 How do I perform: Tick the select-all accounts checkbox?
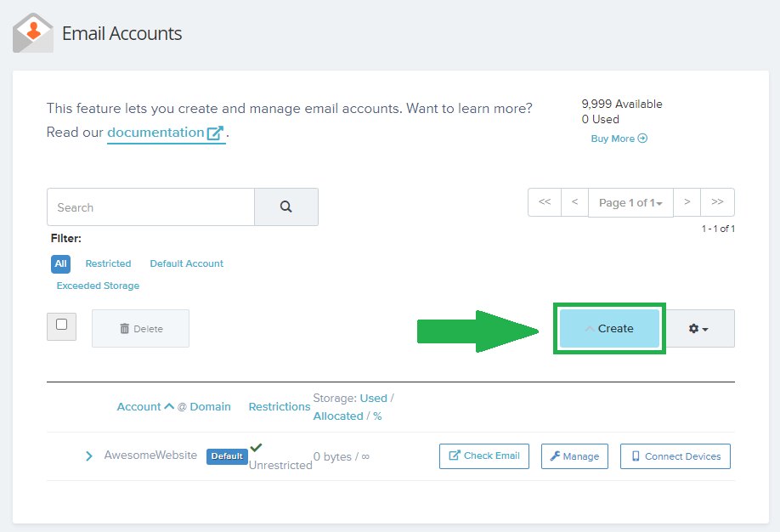(61, 325)
